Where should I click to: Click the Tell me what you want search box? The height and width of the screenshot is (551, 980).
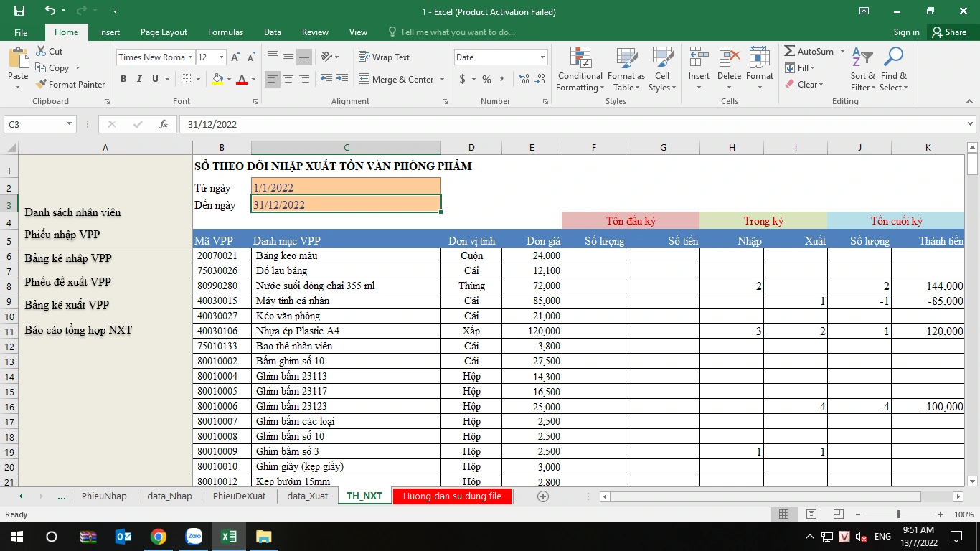pos(451,32)
